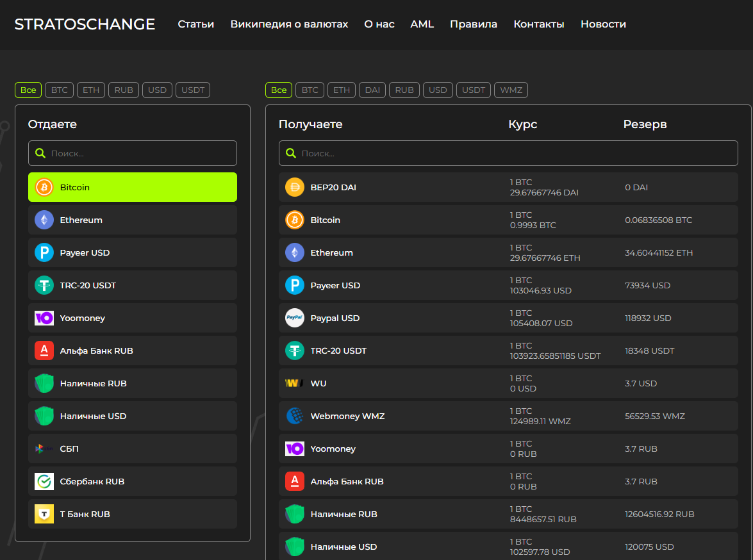Enable the DAI filter above Получаете

click(x=372, y=90)
